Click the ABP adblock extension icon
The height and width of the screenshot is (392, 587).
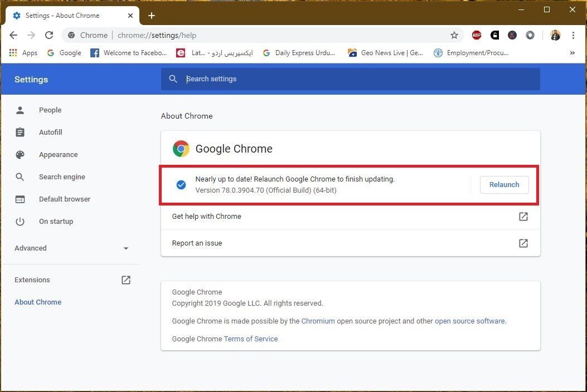477,35
